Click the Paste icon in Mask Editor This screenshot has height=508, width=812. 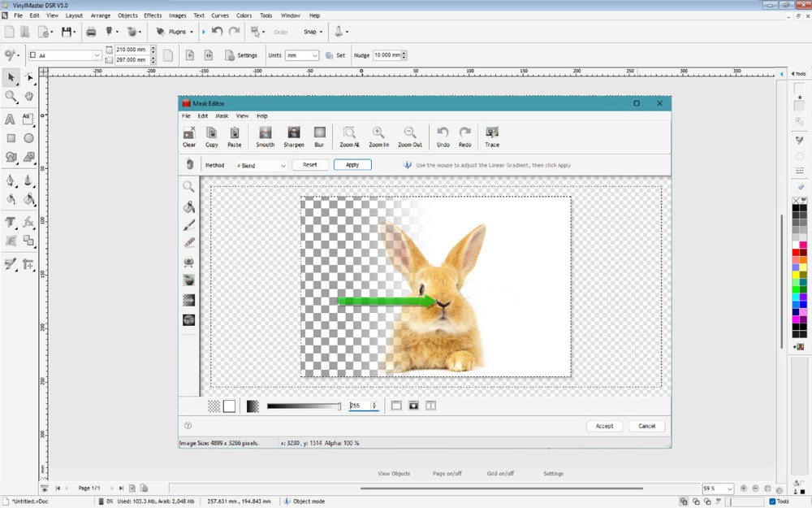[234, 135]
